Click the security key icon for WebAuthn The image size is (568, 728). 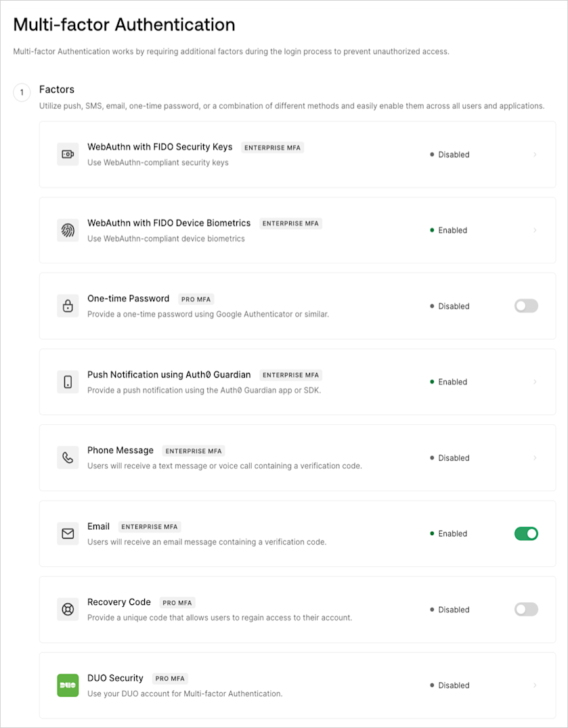68,154
